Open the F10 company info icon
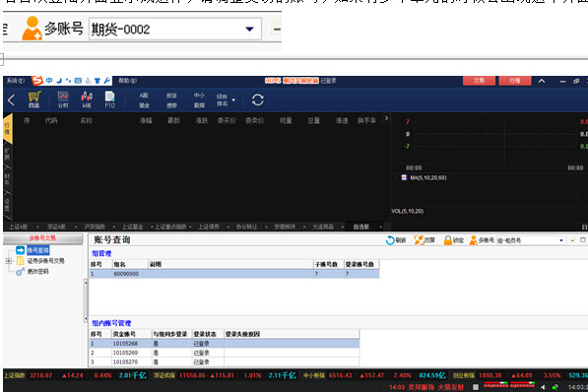 click(x=110, y=99)
